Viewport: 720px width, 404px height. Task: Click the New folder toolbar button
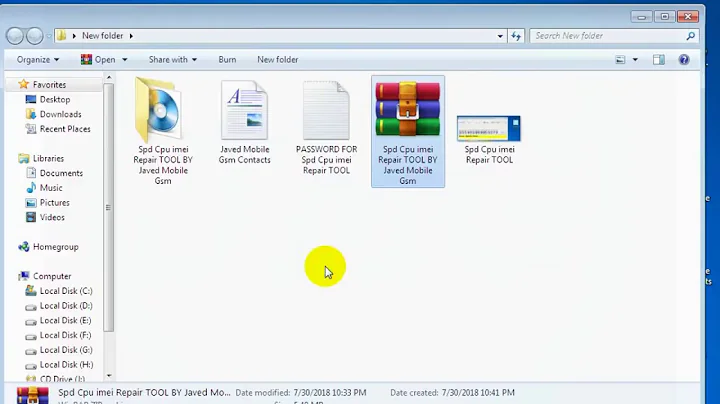[277, 60]
